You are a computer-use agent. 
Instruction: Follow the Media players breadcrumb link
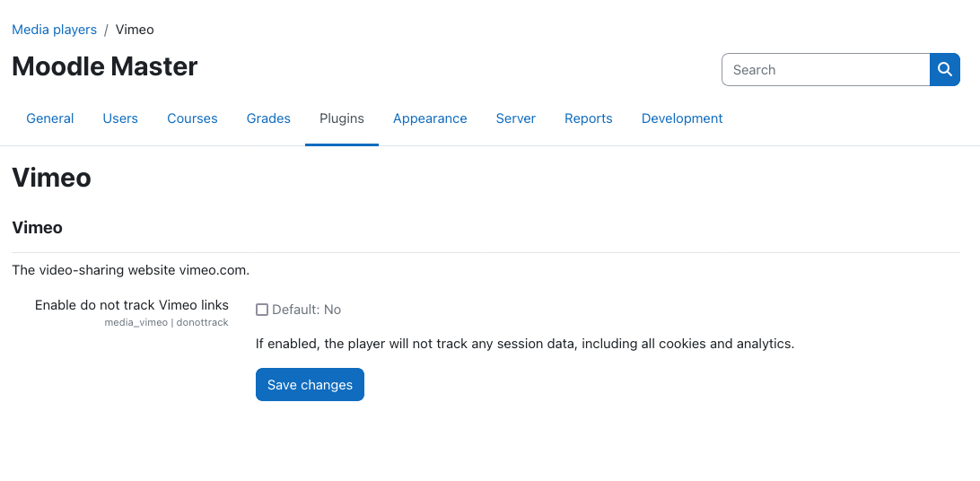coord(55,30)
